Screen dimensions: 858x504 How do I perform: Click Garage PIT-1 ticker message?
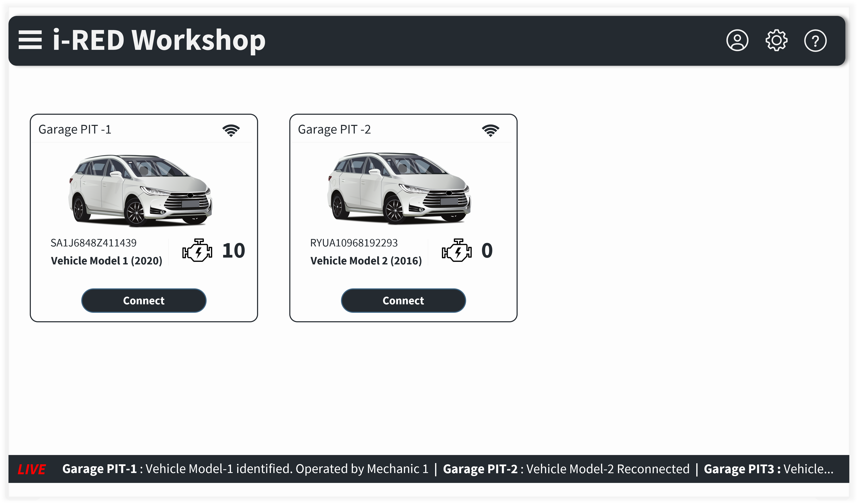(245, 469)
